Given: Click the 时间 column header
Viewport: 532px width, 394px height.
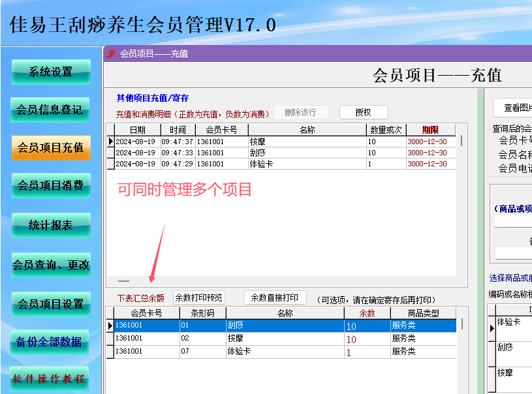Looking at the screenshot, I should pos(178,130).
